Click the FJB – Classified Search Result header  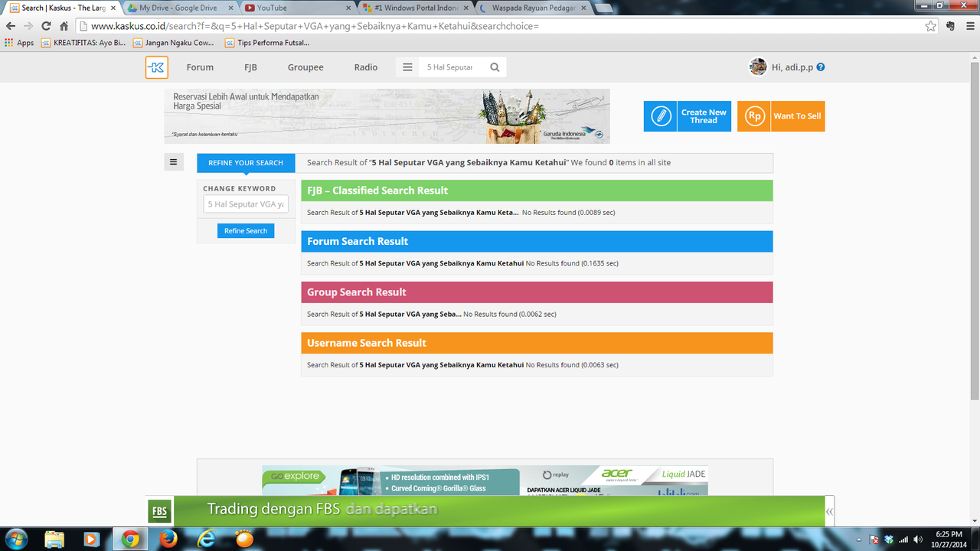pos(537,191)
